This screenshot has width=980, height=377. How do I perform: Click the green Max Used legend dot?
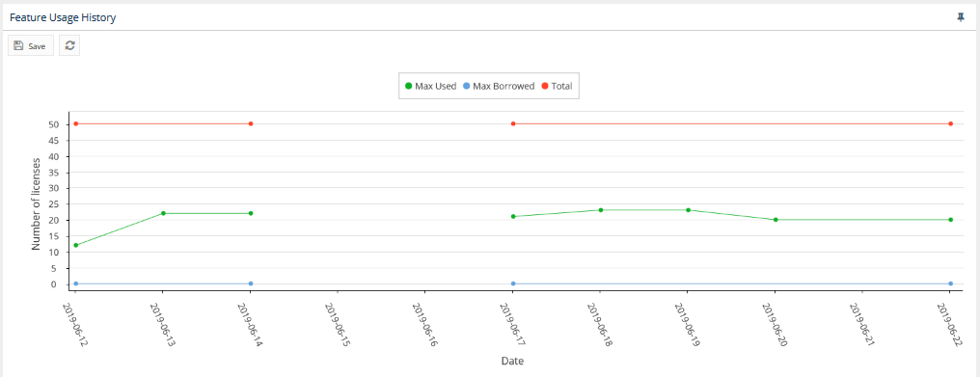click(x=409, y=86)
